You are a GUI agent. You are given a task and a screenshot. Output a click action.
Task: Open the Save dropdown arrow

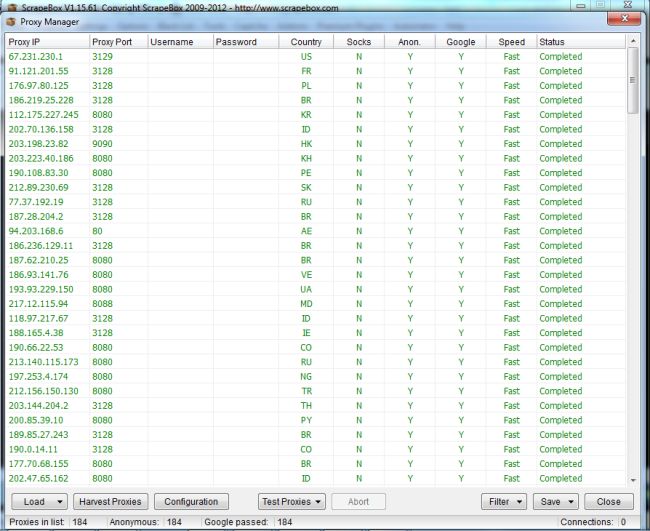click(571, 502)
